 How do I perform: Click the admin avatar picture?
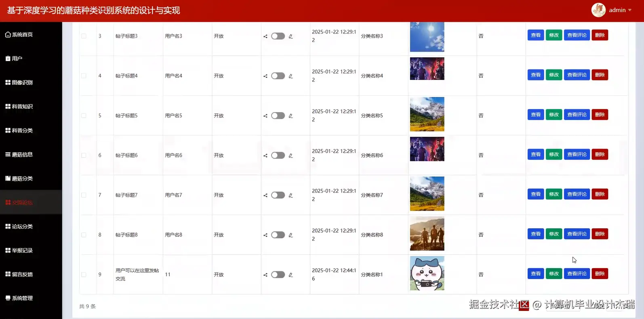[598, 10]
